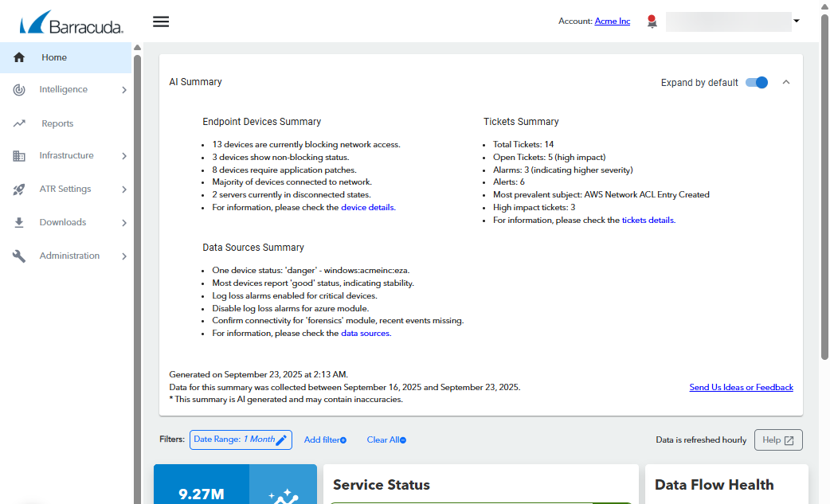Click the pencil icon on Date Range filter
Screen dimensions: 830x504
pyautogui.click(x=281, y=440)
